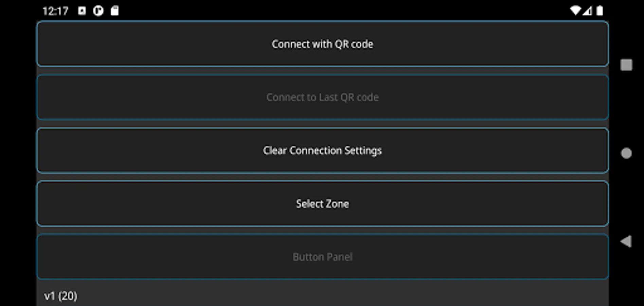Click the v1 (20) version label
Viewport: 644px width, 306px height.
point(60,296)
